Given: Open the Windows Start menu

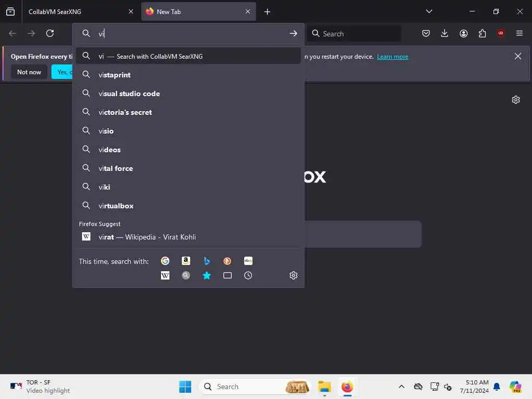Looking at the screenshot, I should coord(185,387).
